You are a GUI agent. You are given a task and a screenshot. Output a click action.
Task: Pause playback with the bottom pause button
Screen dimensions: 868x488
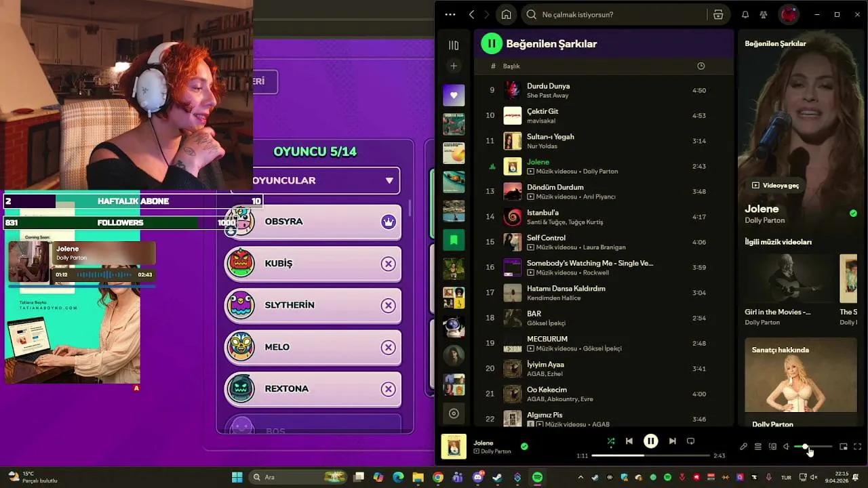tap(650, 441)
